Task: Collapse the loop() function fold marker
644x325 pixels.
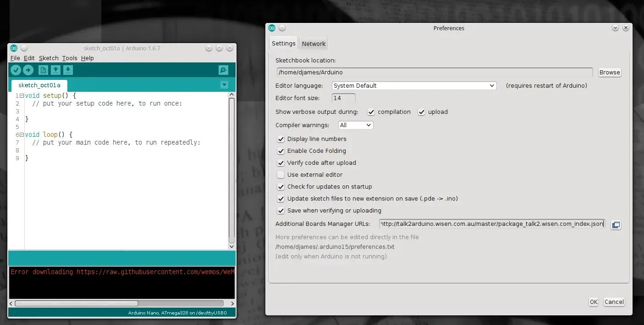Action: point(22,134)
